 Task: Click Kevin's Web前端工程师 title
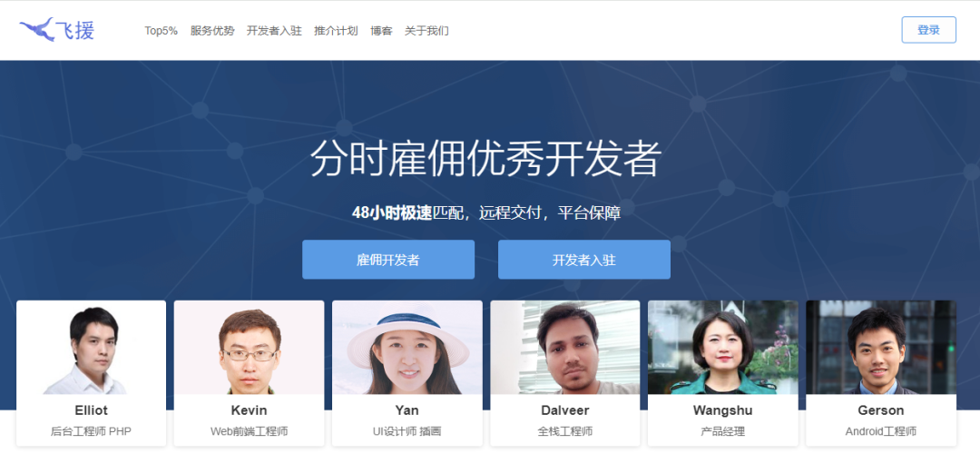pyautogui.click(x=250, y=431)
